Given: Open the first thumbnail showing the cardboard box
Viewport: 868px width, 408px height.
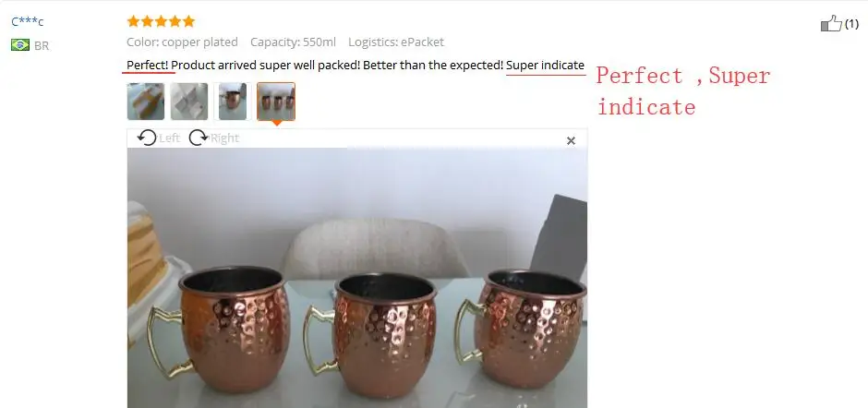Looking at the screenshot, I should tap(146, 102).
